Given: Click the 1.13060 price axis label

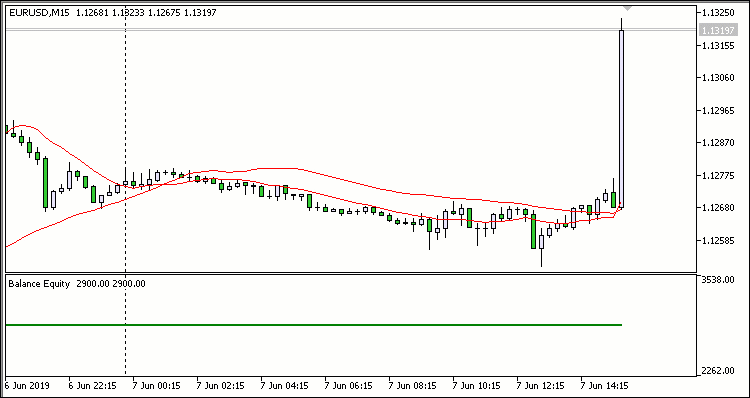Looking at the screenshot, I should (717, 78).
